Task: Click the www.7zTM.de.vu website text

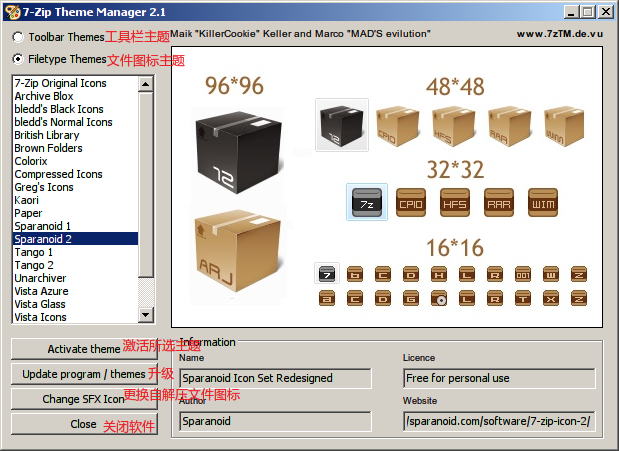Action: [560, 34]
